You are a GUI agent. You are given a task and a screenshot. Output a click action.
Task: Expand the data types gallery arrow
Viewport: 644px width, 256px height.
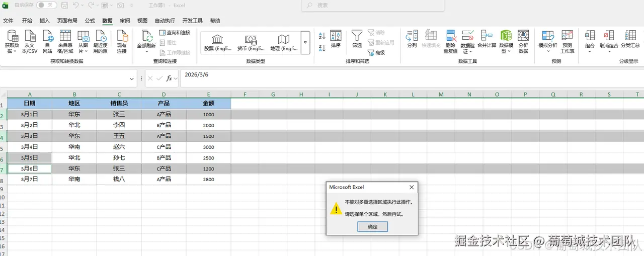point(305,43)
